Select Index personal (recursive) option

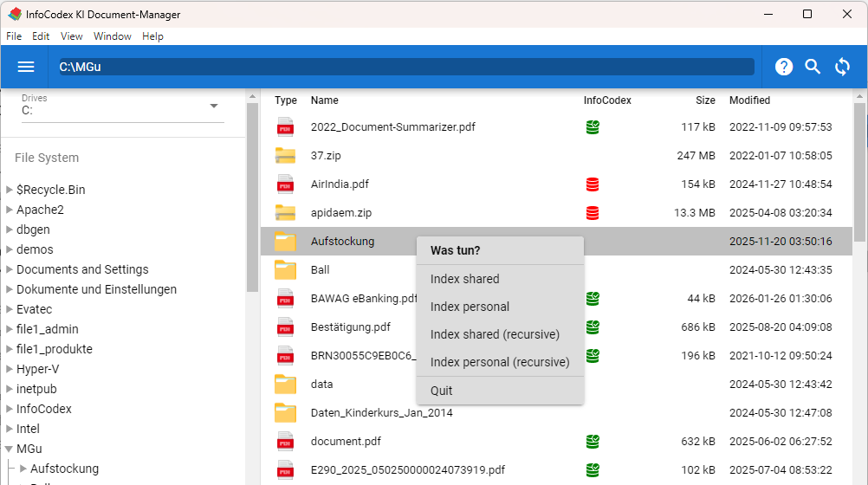[500, 362]
